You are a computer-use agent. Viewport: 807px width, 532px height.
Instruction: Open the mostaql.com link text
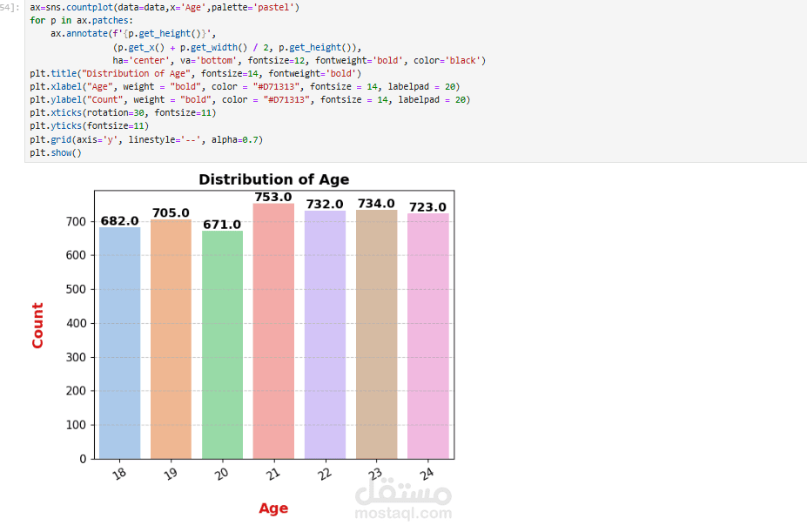click(x=403, y=514)
